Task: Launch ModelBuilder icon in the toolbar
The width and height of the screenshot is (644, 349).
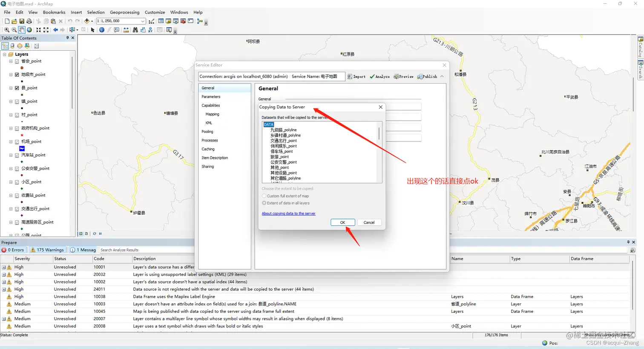Action: tap(200, 21)
